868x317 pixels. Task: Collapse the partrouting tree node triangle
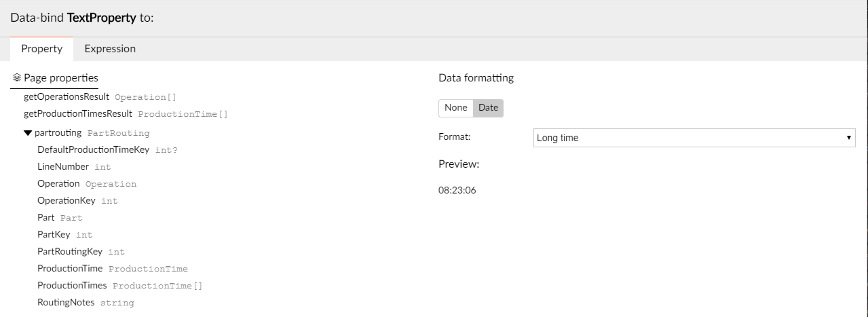(28, 133)
